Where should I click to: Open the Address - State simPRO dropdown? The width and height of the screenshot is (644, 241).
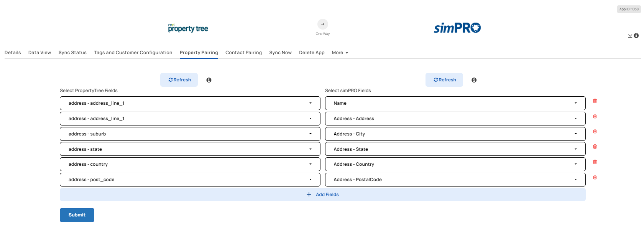tap(455, 149)
